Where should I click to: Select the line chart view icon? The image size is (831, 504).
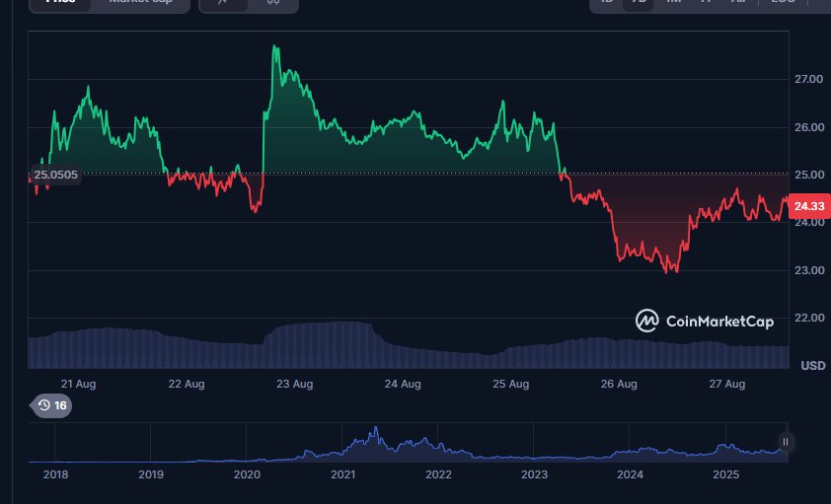[224, 3]
